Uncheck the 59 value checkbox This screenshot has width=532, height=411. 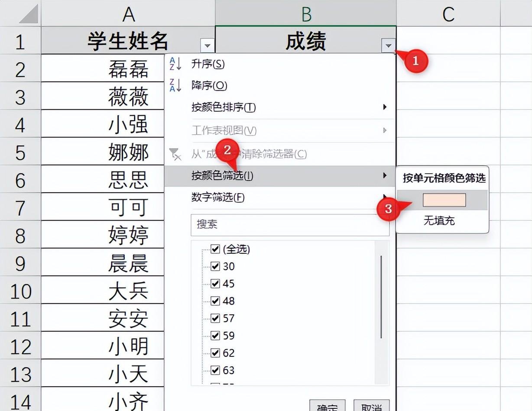point(215,335)
